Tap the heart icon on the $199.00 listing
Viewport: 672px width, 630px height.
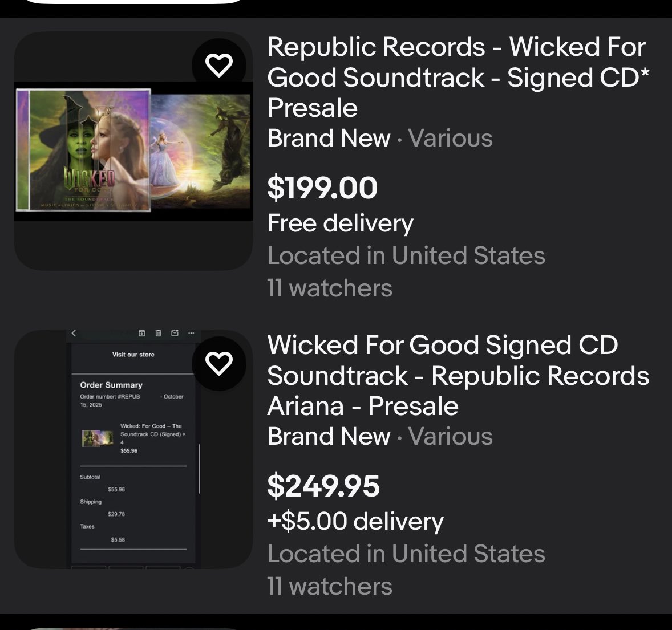[219, 65]
